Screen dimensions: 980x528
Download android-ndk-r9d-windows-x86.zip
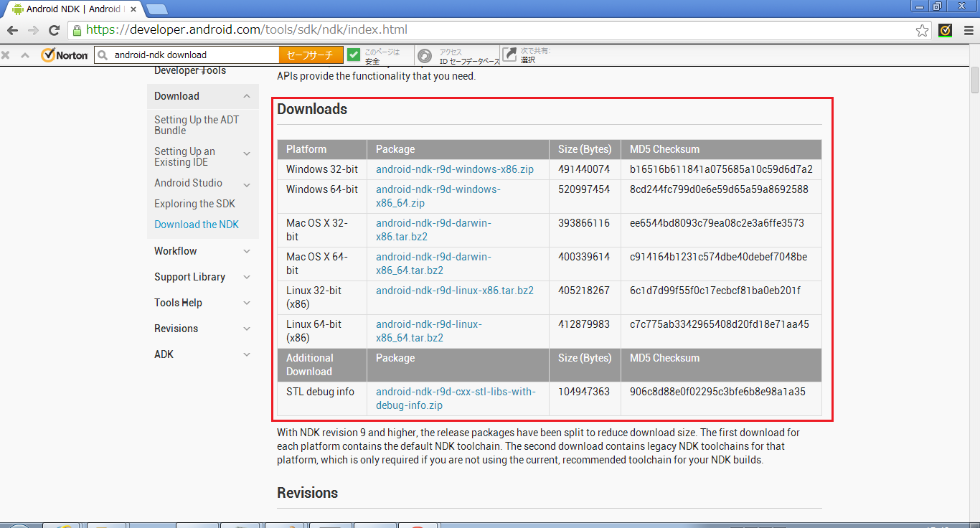[x=455, y=169]
